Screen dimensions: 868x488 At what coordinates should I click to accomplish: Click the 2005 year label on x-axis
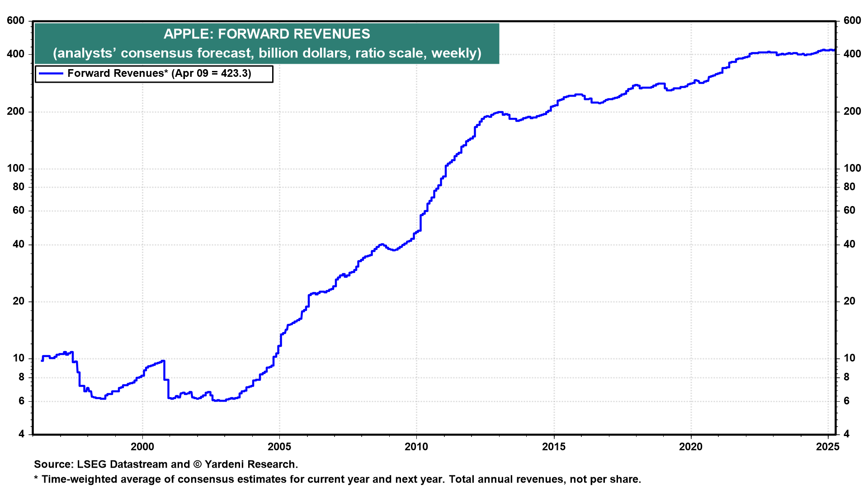click(x=279, y=447)
